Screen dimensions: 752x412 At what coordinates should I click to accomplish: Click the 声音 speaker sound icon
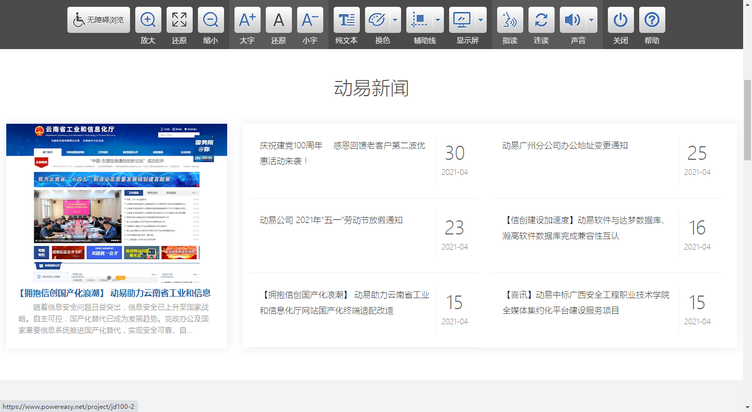click(572, 20)
